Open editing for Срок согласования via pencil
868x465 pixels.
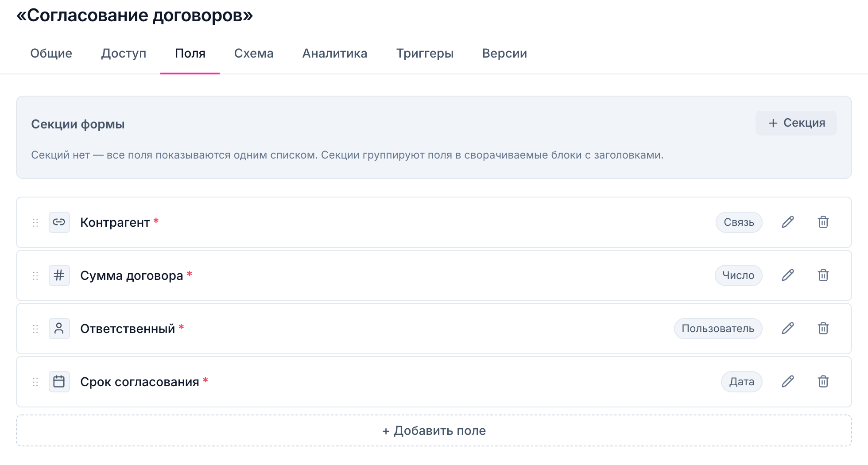pyautogui.click(x=788, y=381)
